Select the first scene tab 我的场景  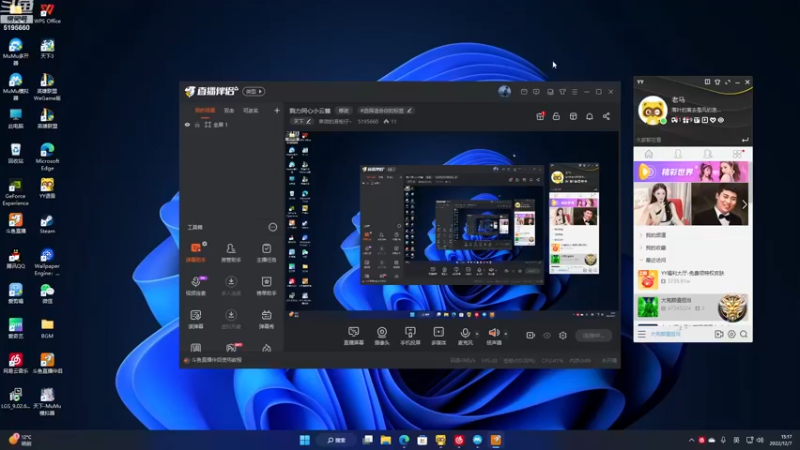pos(205,110)
